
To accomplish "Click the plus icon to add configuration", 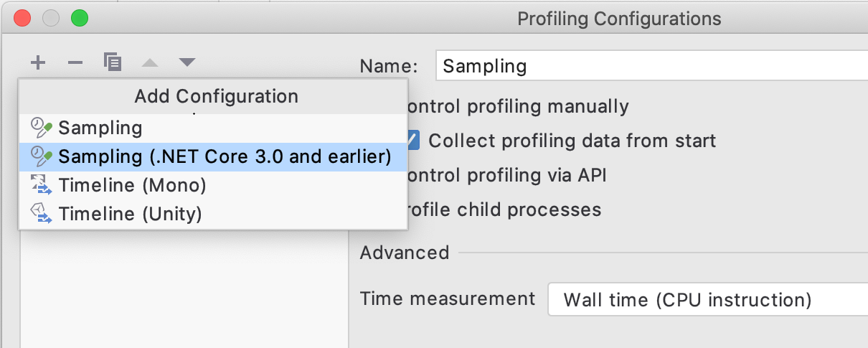I will pyautogui.click(x=38, y=63).
